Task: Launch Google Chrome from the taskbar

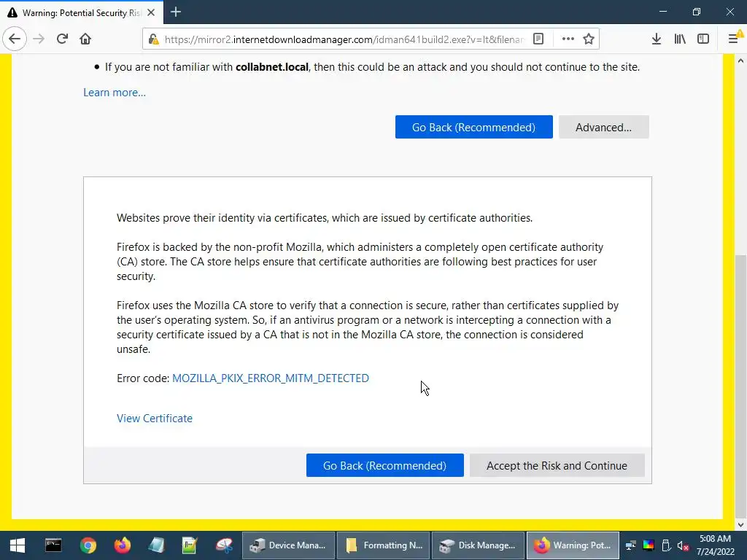Action: pyautogui.click(x=88, y=545)
